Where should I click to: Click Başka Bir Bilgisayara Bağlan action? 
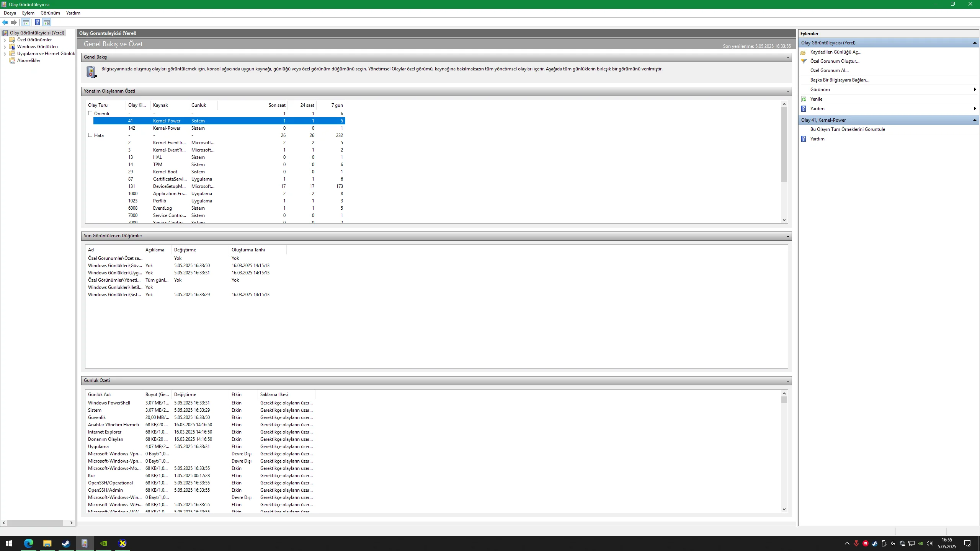[x=840, y=80]
